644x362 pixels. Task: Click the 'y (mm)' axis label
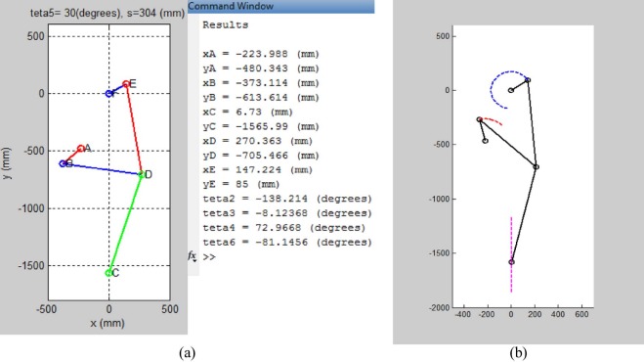pyautogui.click(x=6, y=163)
